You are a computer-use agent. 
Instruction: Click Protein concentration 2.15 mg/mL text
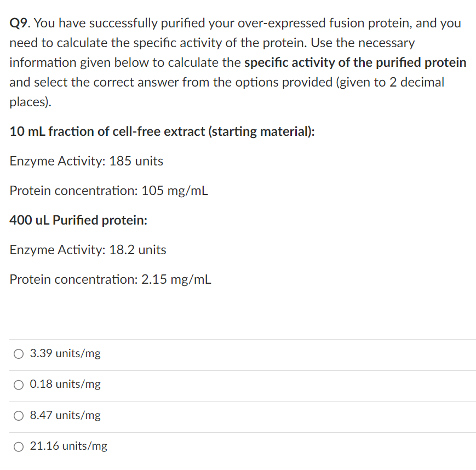point(110,279)
